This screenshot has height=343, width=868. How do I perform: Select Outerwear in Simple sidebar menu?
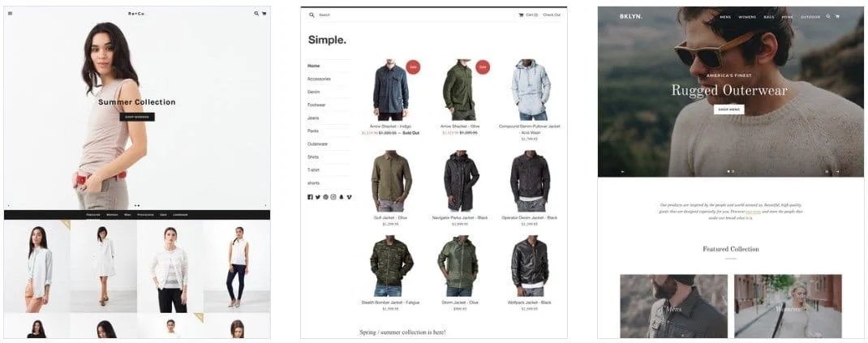pyautogui.click(x=318, y=144)
